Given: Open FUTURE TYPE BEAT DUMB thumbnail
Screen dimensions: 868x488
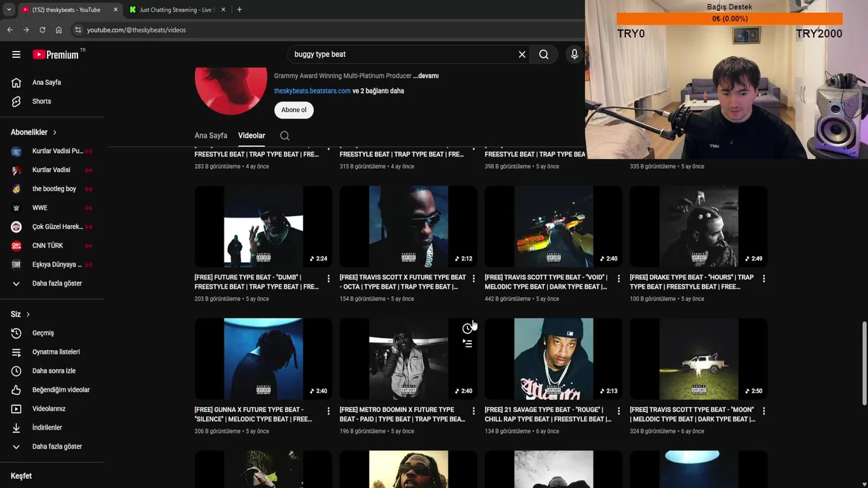Looking at the screenshot, I should (x=263, y=226).
